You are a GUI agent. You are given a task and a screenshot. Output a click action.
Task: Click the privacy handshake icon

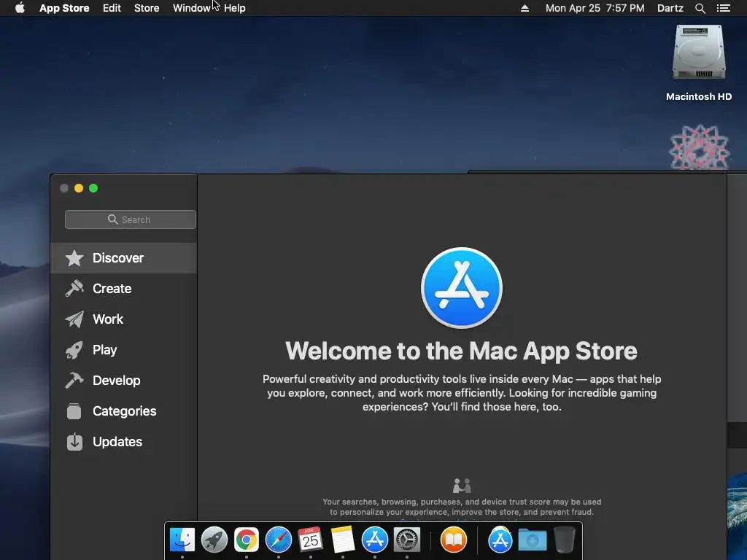tap(462, 486)
